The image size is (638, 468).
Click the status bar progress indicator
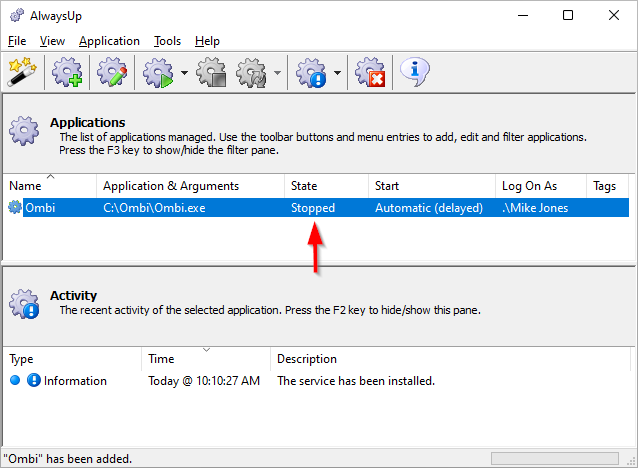pyautogui.click(x=555, y=458)
